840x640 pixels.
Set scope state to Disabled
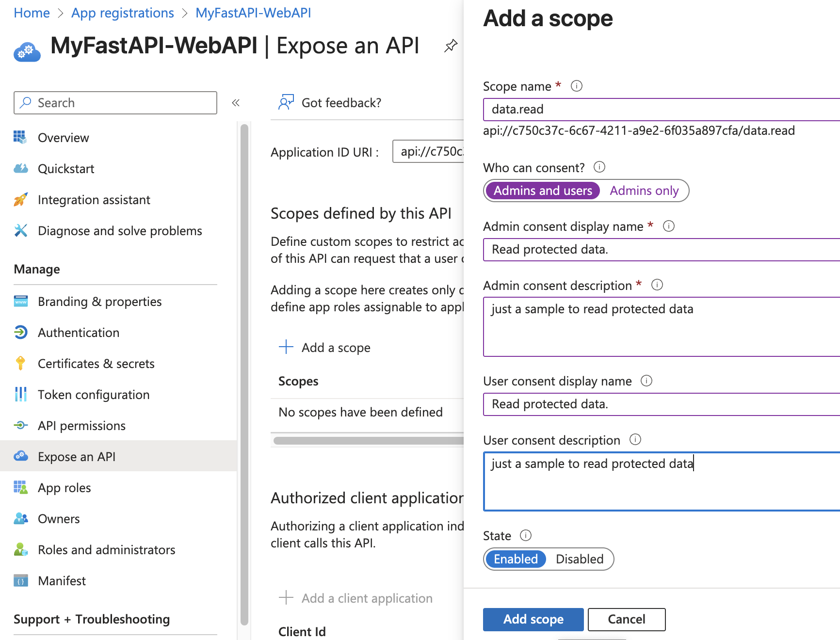[579, 560]
